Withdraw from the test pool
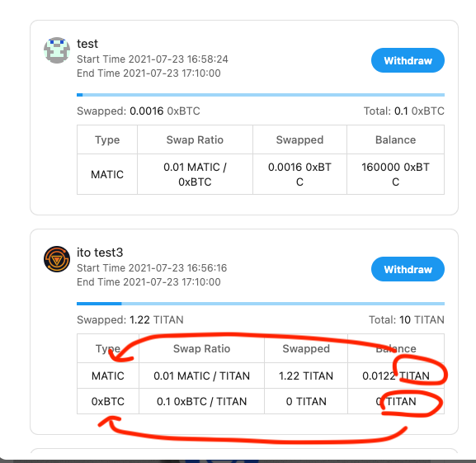 pyautogui.click(x=408, y=60)
